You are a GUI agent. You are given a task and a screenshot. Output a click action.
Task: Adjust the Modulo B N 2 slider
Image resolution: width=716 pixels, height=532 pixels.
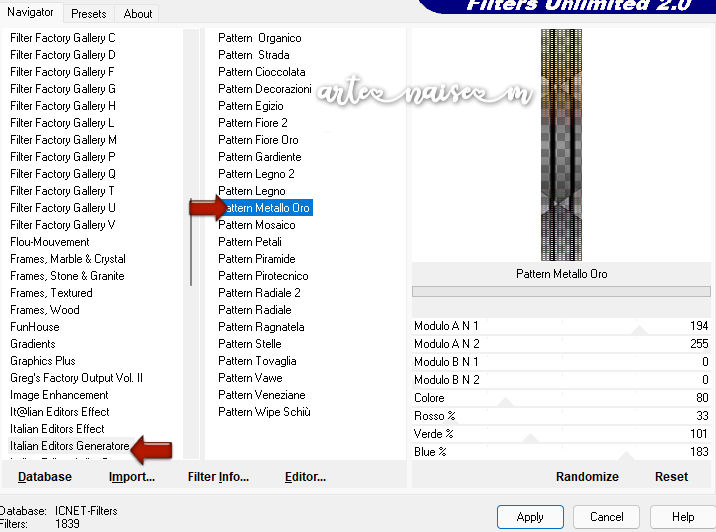pos(561,380)
